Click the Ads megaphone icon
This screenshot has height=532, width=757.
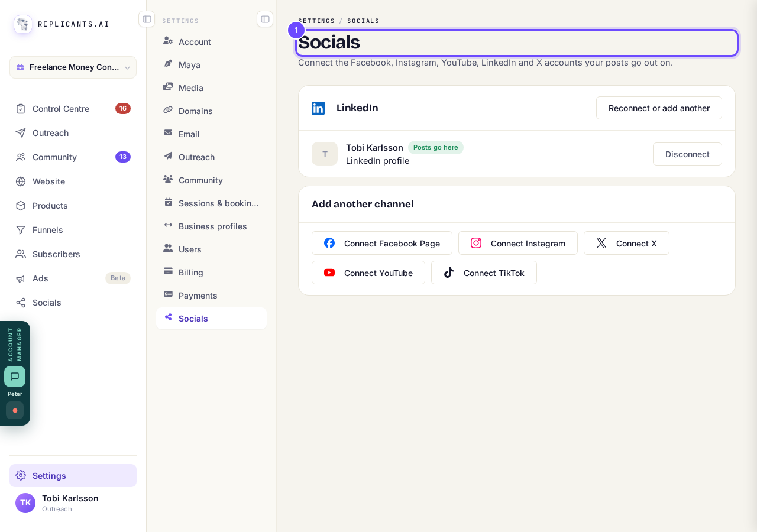(x=21, y=278)
